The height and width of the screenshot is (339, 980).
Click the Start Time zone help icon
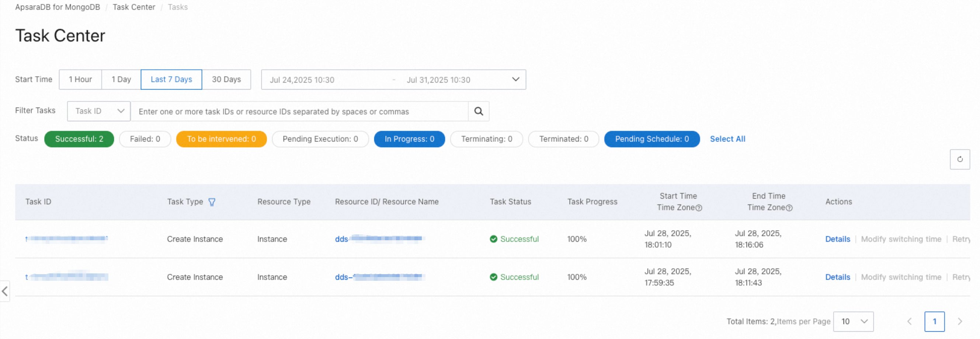click(699, 208)
